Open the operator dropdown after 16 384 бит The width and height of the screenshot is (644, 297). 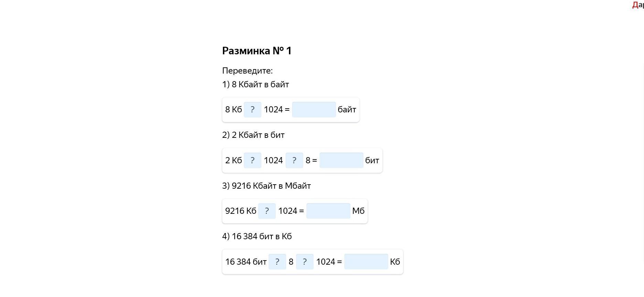tap(277, 262)
